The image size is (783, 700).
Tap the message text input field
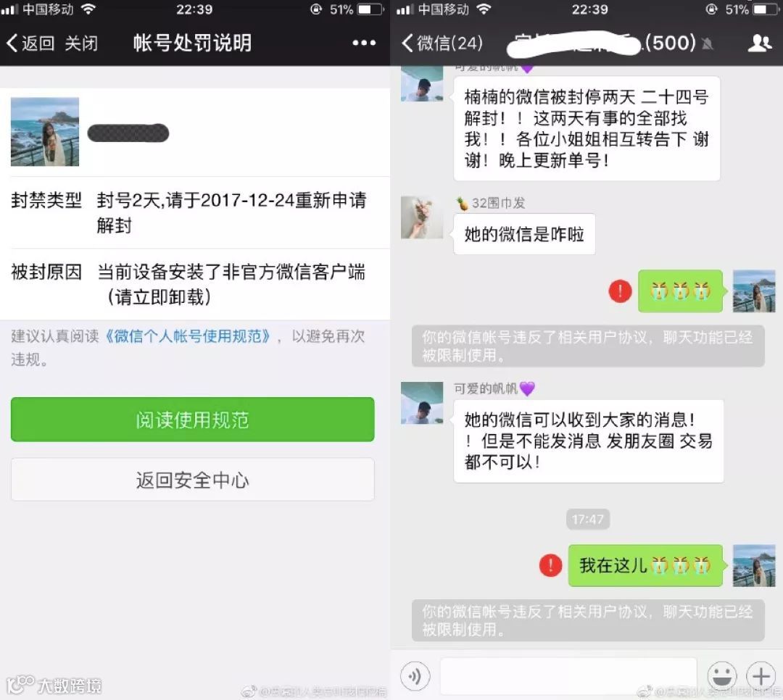(x=568, y=677)
